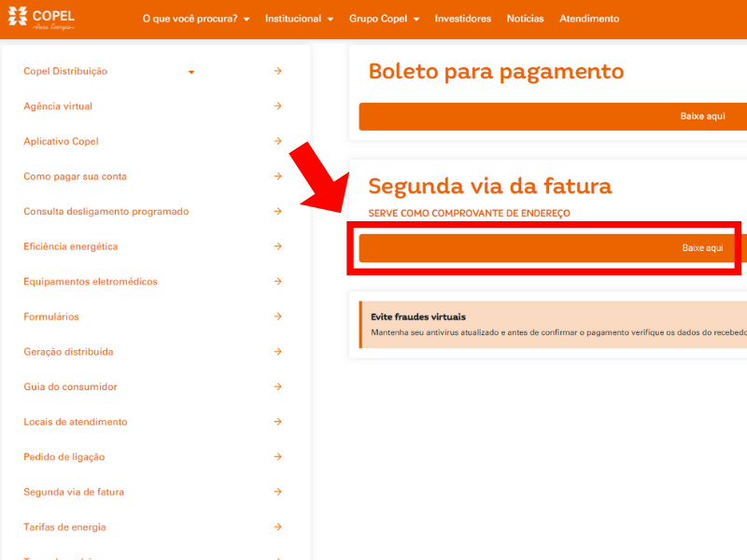This screenshot has width=747, height=560.
Task: Click the Copel logo in header
Action: (41, 19)
